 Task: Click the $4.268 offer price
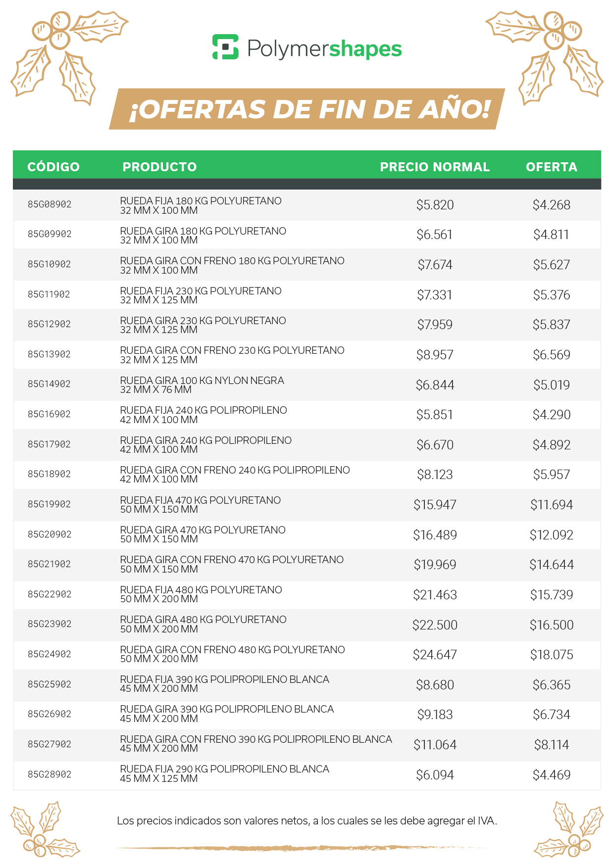pos(552,205)
